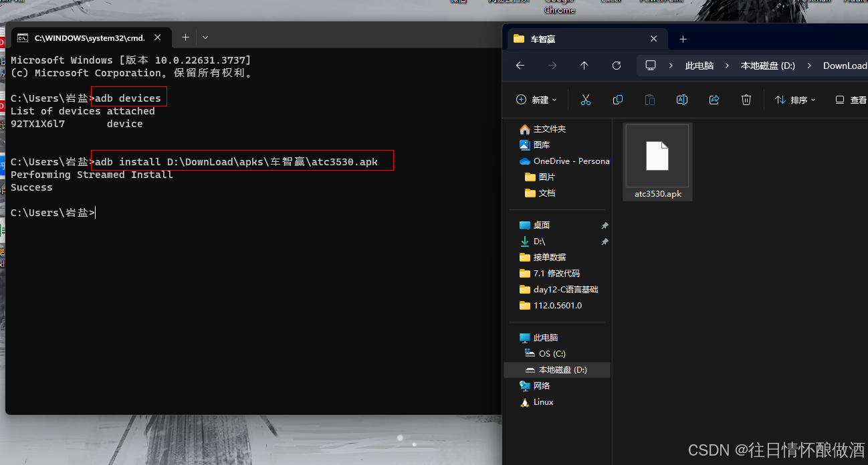
Task: Select OS (C:) drive in navigation pane
Action: point(545,353)
